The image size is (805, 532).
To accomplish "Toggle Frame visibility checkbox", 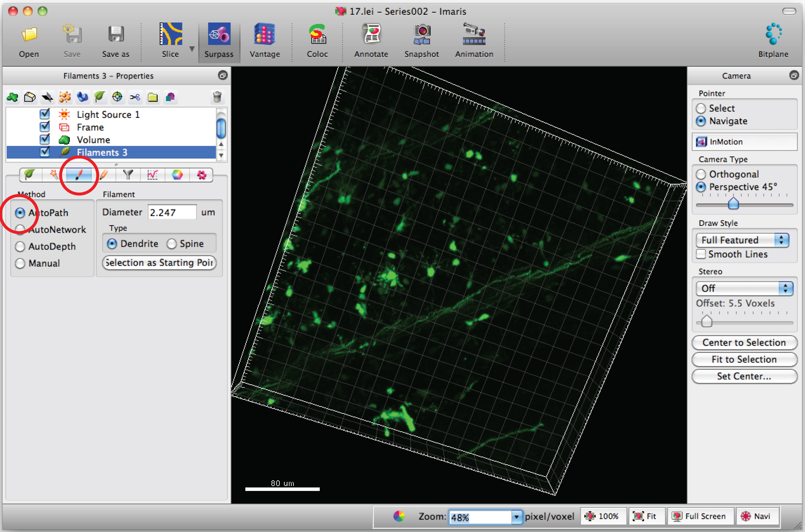I will pyautogui.click(x=45, y=127).
